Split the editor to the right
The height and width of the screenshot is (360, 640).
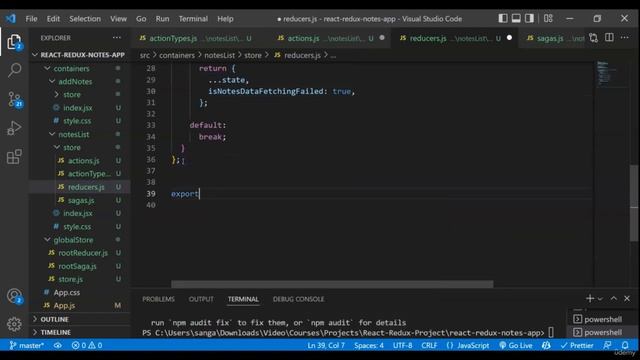[609, 38]
